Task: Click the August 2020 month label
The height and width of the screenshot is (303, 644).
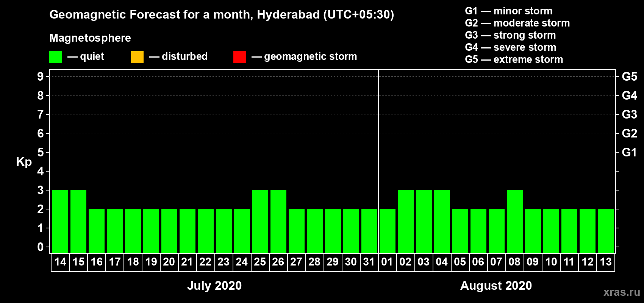Action: [x=496, y=286]
